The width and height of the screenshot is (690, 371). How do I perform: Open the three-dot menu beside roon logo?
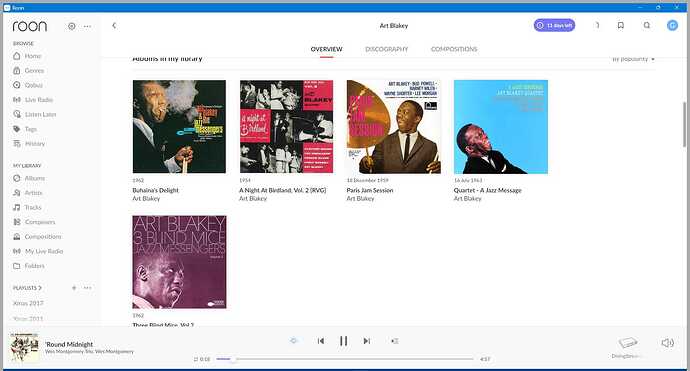pyautogui.click(x=88, y=26)
